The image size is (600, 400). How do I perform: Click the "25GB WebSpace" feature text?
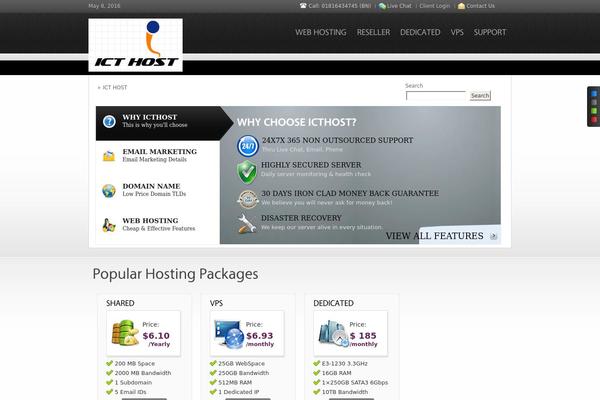point(241,364)
